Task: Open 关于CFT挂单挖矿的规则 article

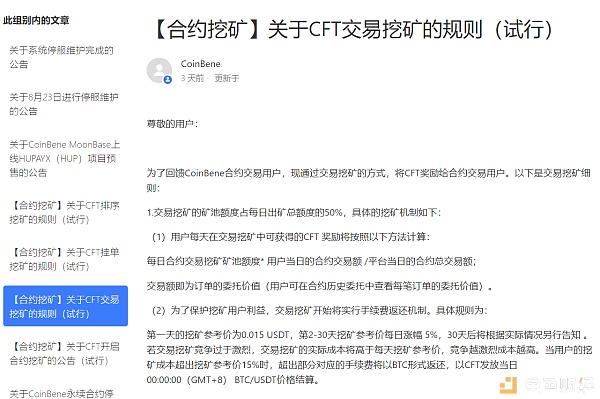Action: 65,259
